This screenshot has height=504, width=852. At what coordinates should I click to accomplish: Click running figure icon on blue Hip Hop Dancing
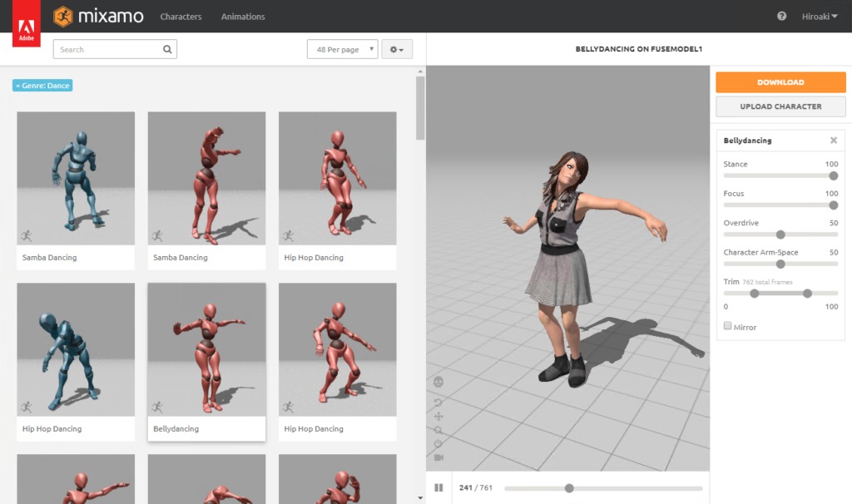(26, 407)
